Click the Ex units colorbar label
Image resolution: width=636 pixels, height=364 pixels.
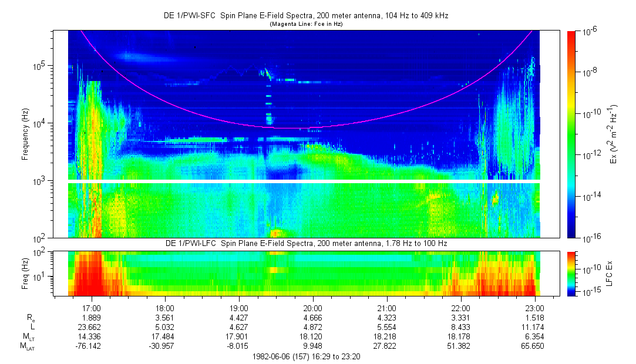[x=613, y=134]
